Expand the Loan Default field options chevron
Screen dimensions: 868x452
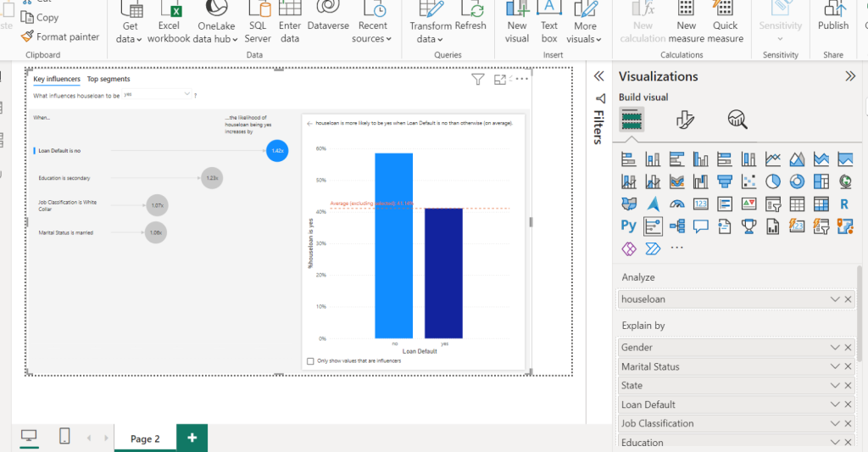tap(835, 405)
